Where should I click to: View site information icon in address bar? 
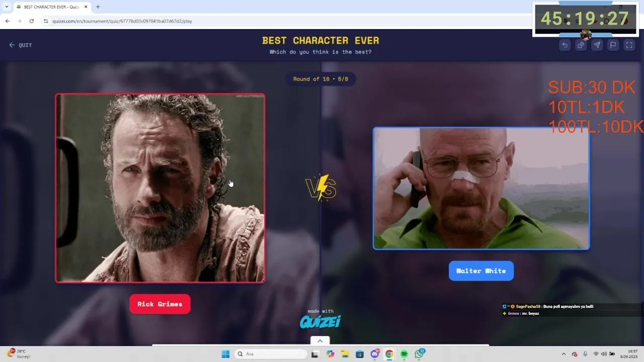[x=46, y=21]
